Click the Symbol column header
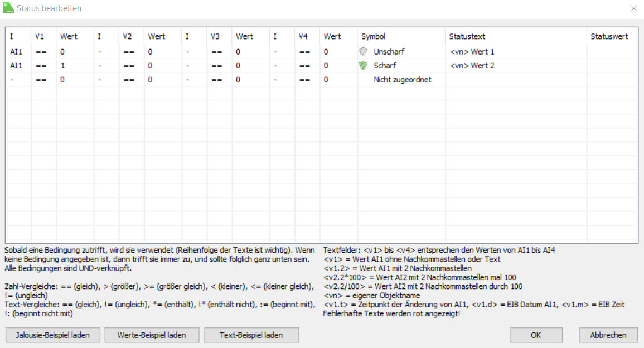644x348 pixels. pyautogui.click(x=401, y=36)
